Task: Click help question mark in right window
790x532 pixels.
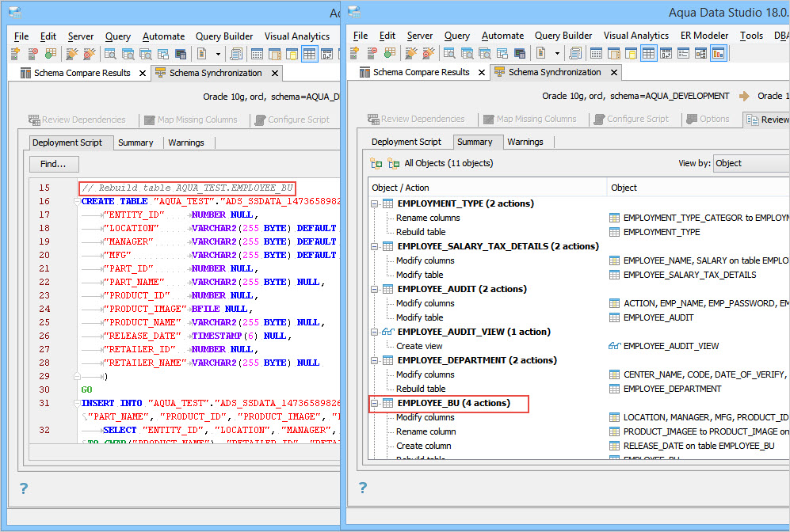Action: [x=362, y=488]
